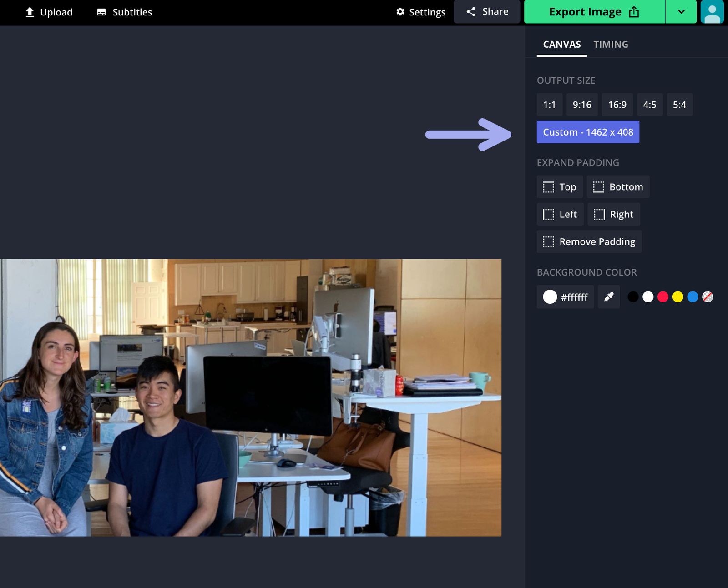
Task: Select the CANVAS tab
Action: [x=561, y=44]
